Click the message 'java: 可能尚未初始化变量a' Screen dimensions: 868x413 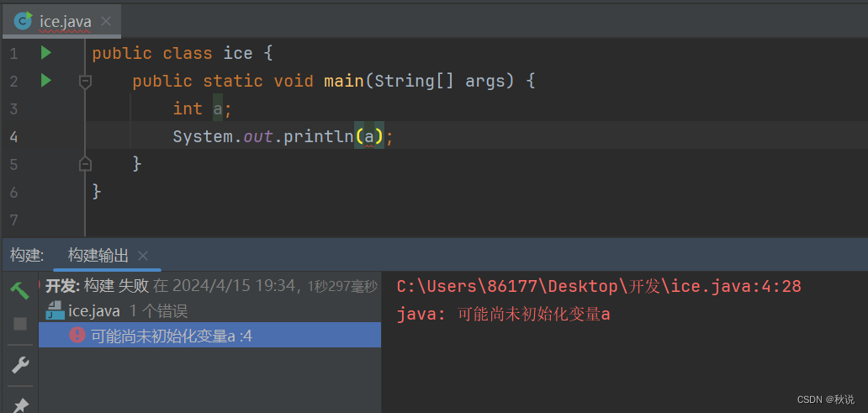point(503,315)
